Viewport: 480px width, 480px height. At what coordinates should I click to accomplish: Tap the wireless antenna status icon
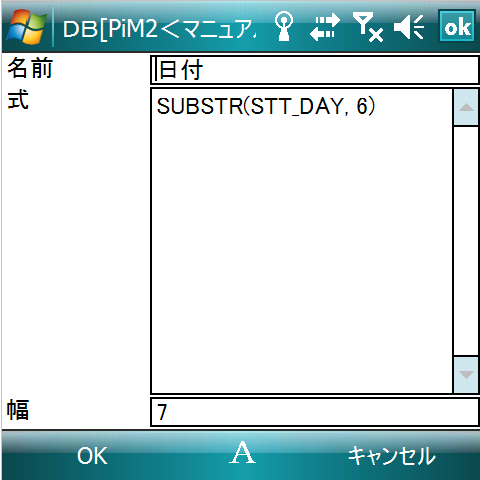tap(283, 27)
